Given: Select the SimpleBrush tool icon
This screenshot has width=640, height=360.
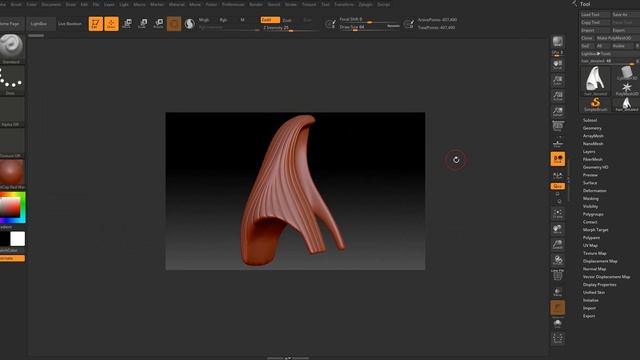Looking at the screenshot, I should tap(596, 104).
